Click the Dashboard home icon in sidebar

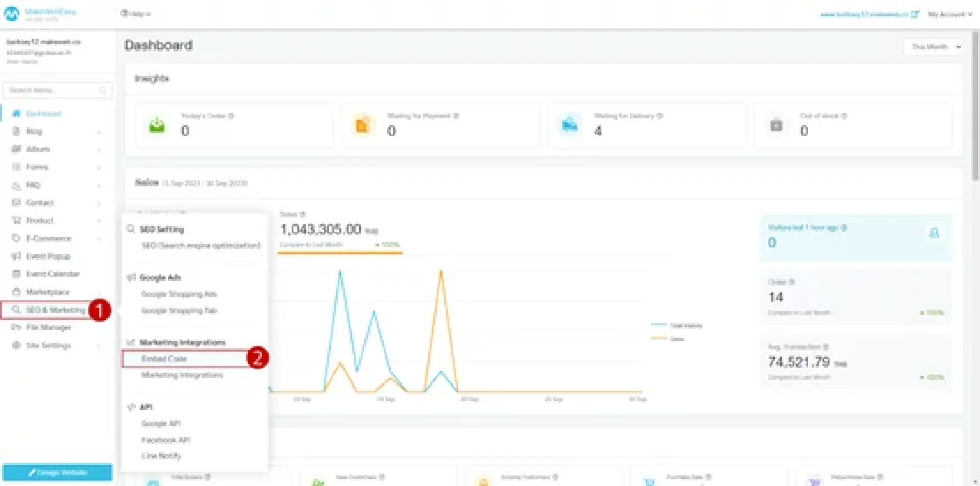[x=16, y=113]
